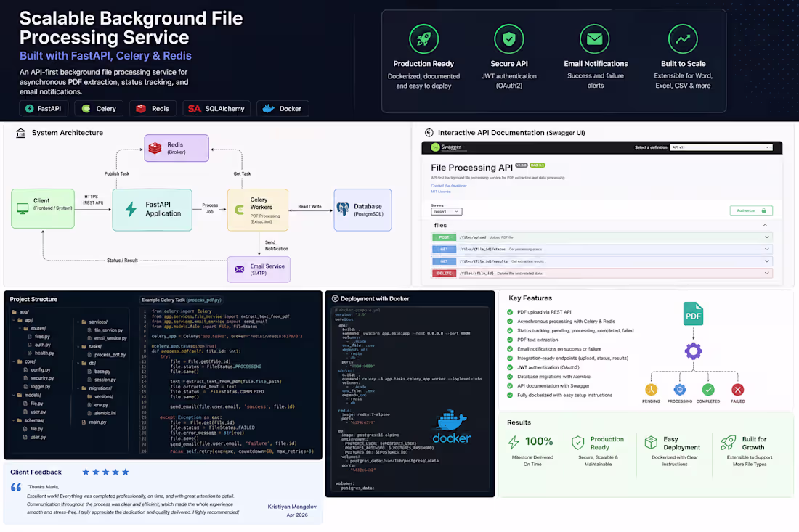The image size is (799, 532).
Task: Click the Email Service SMTP envelope icon
Action: [x=239, y=269]
